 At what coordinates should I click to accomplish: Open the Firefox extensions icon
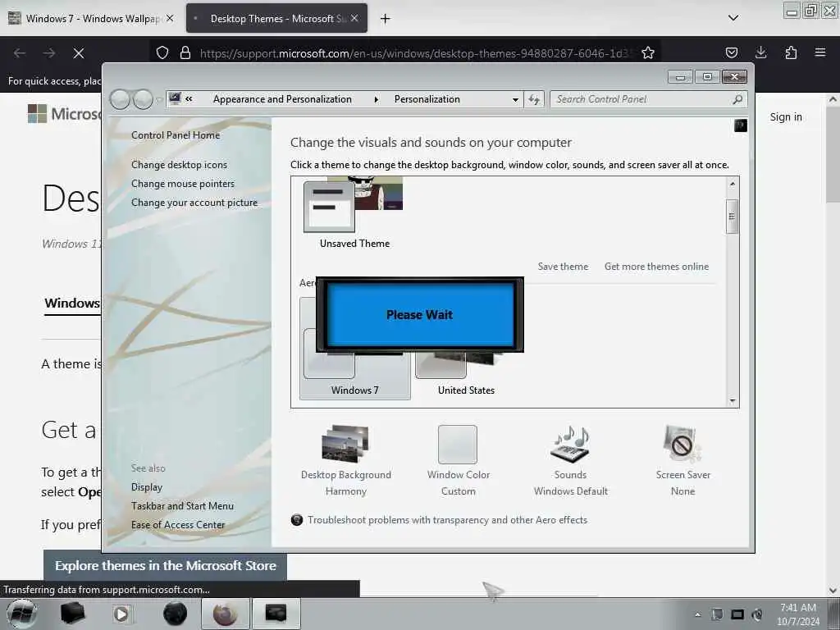click(791, 52)
